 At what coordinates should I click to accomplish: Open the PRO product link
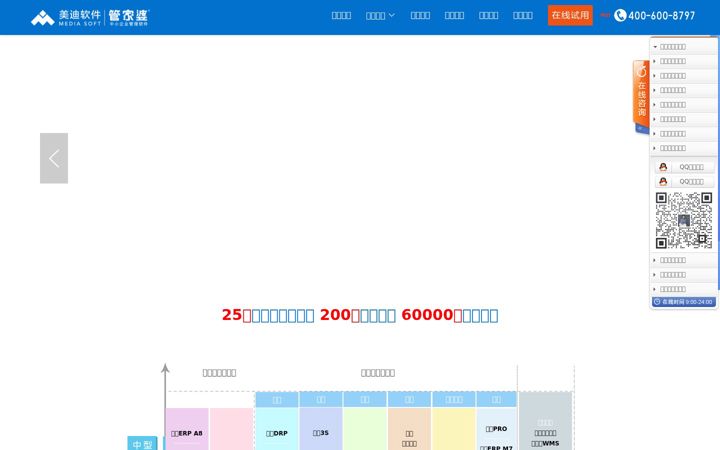[496, 429]
